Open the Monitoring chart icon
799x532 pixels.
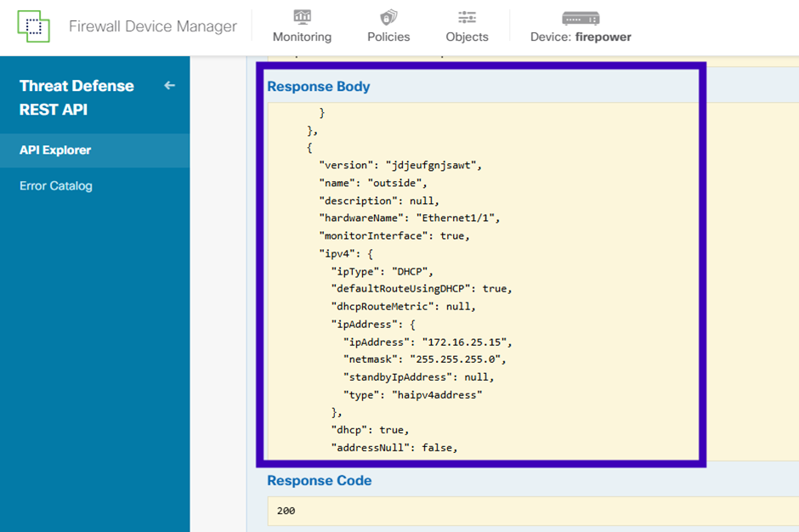[302, 17]
